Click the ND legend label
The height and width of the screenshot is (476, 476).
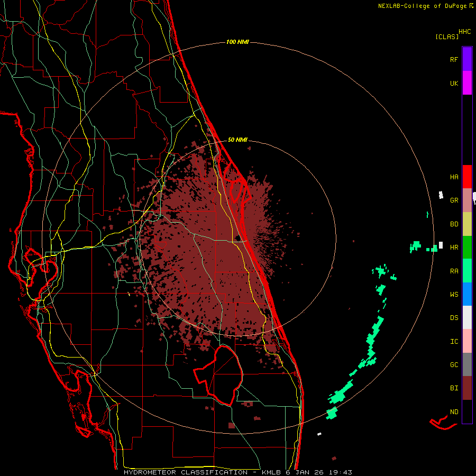(454, 411)
